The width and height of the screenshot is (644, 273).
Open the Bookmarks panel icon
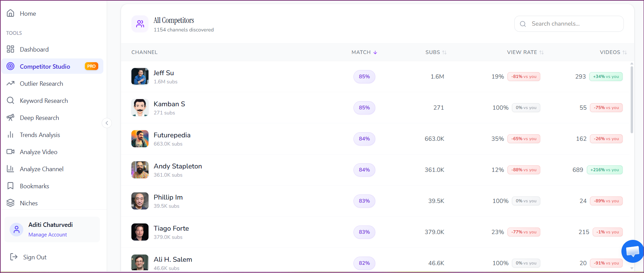click(x=10, y=186)
